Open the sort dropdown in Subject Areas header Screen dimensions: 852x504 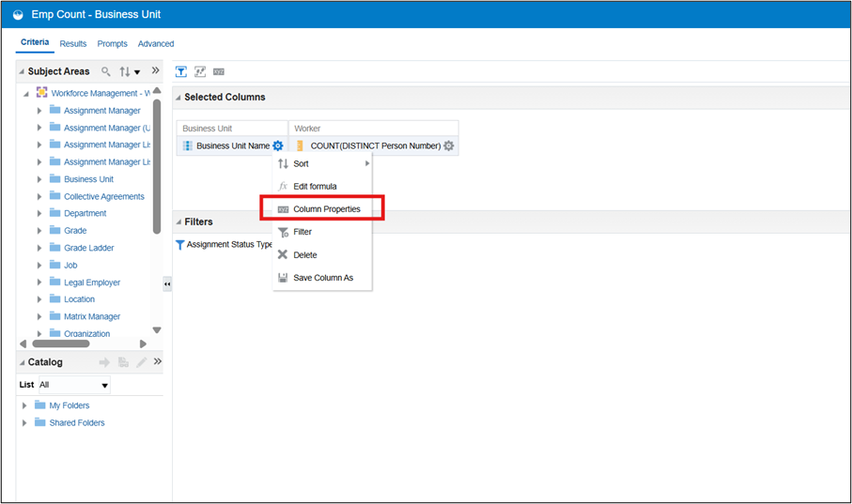pos(130,71)
